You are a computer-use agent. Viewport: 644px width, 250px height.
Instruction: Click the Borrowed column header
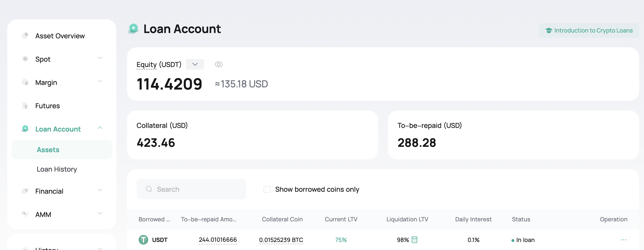click(x=154, y=219)
